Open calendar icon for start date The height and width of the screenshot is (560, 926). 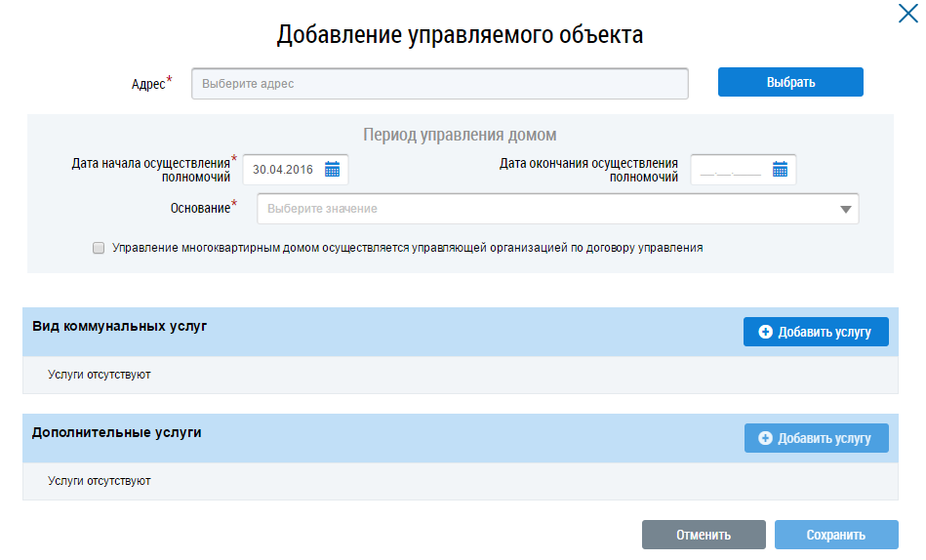[x=332, y=170]
